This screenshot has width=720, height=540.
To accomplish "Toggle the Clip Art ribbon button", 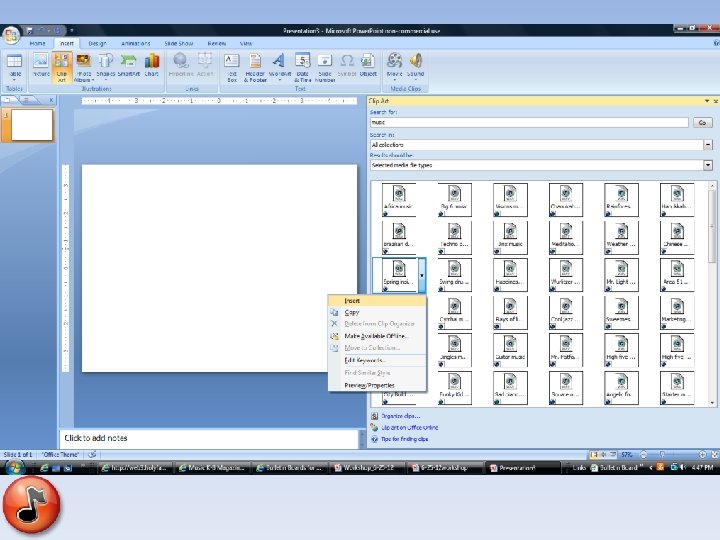I will [x=62, y=67].
